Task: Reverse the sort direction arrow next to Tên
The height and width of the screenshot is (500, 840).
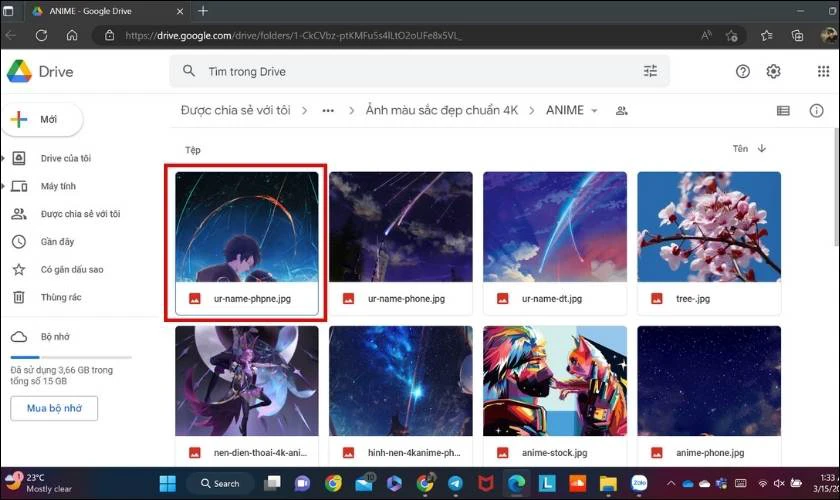Action: click(762, 148)
